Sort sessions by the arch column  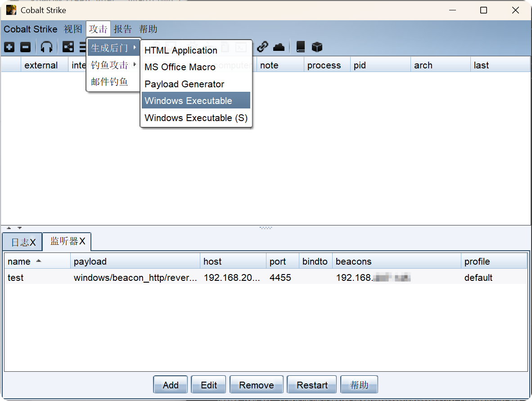(x=440, y=65)
